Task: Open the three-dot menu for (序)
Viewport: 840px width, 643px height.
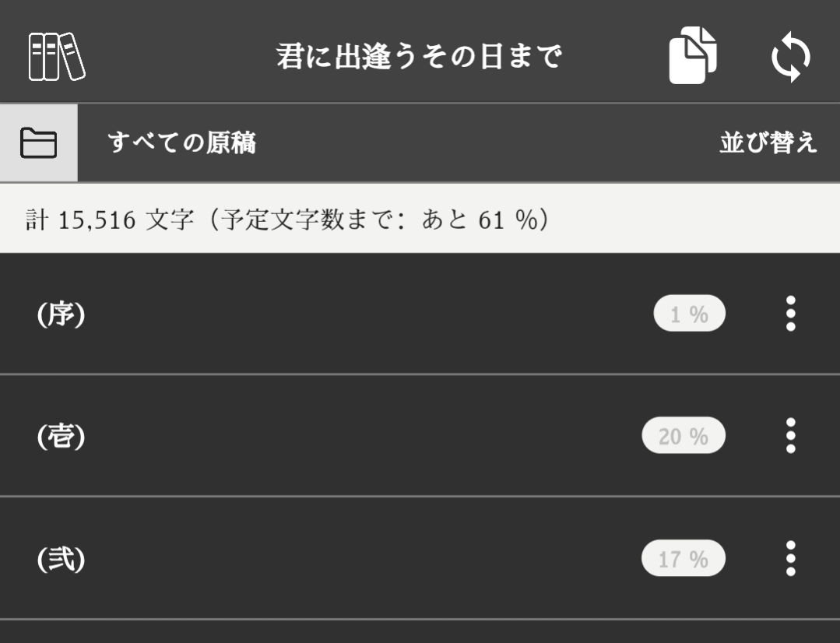Action: click(x=790, y=314)
